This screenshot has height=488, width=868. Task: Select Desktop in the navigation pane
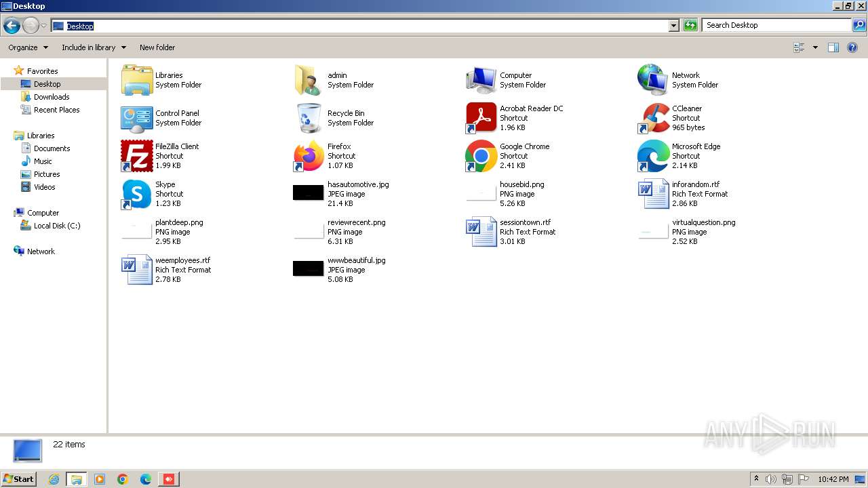47,84
